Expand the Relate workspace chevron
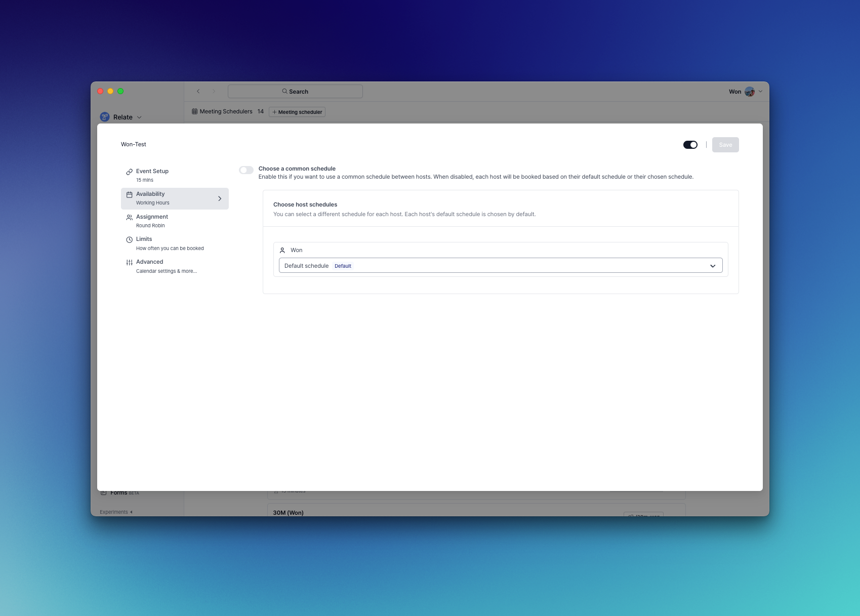This screenshot has height=616, width=860. click(139, 117)
